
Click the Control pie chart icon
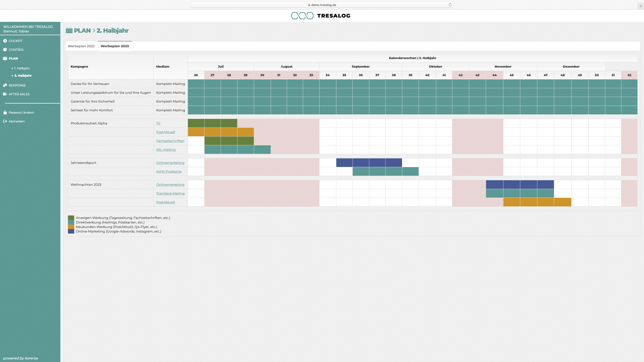click(x=5, y=50)
